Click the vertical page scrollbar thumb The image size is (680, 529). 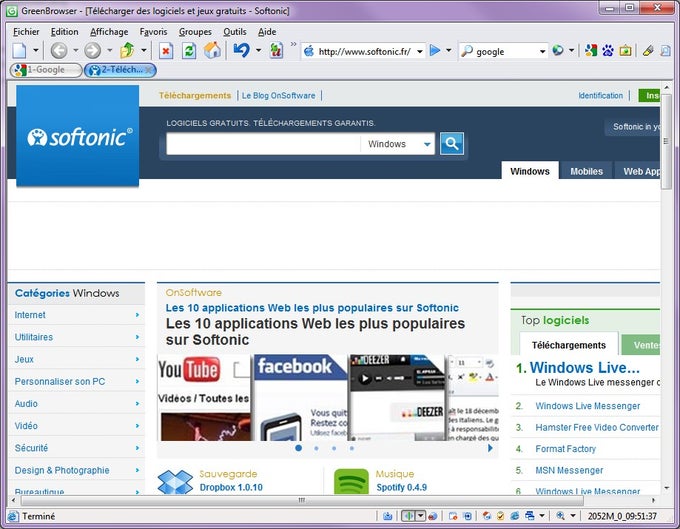coord(666,141)
